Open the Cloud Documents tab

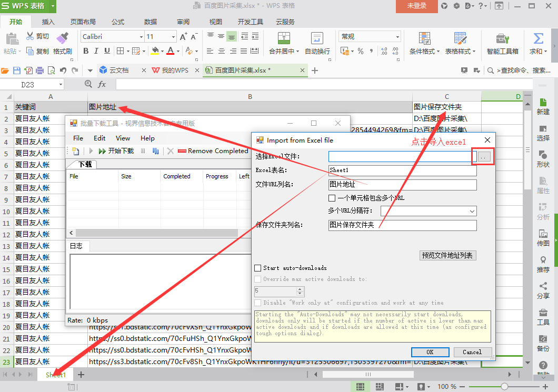(119, 71)
